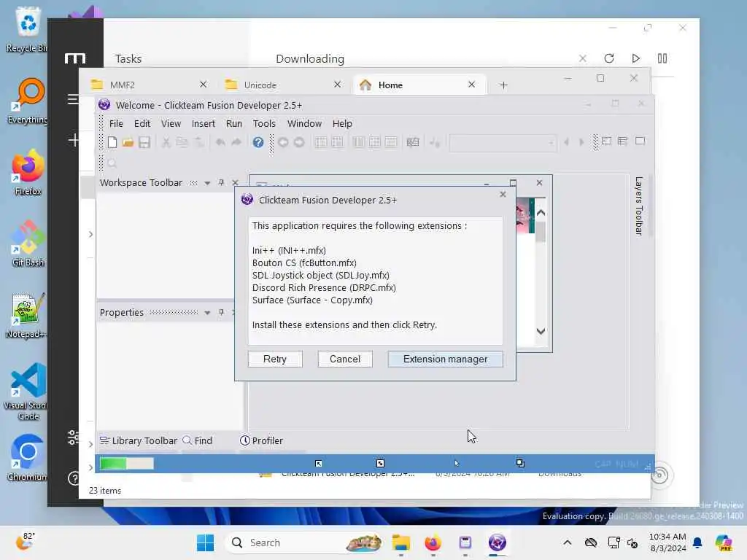Image resolution: width=747 pixels, height=560 pixels.
Task: Open the Find tab at bottom
Action: [198, 440]
